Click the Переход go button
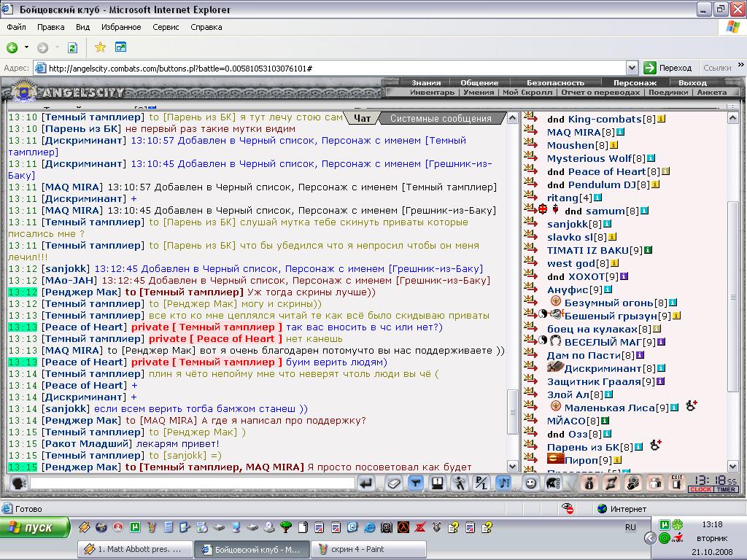This screenshot has width=747, height=560. pyautogui.click(x=668, y=68)
